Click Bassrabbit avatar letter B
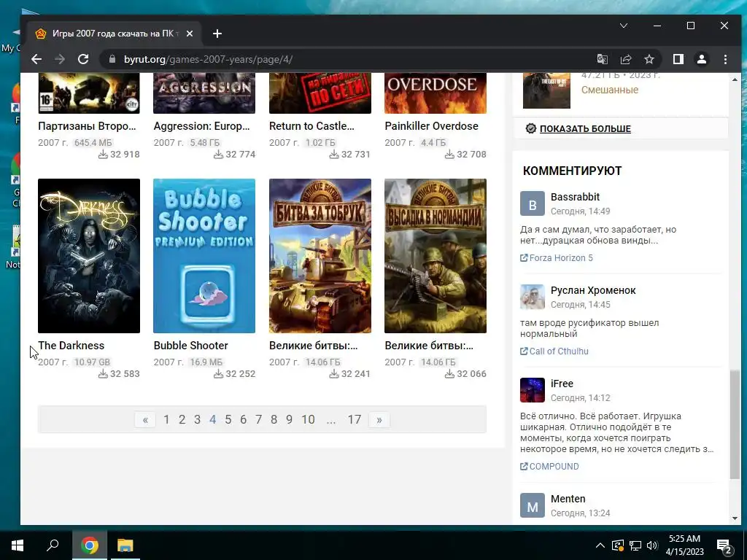 pyautogui.click(x=532, y=204)
